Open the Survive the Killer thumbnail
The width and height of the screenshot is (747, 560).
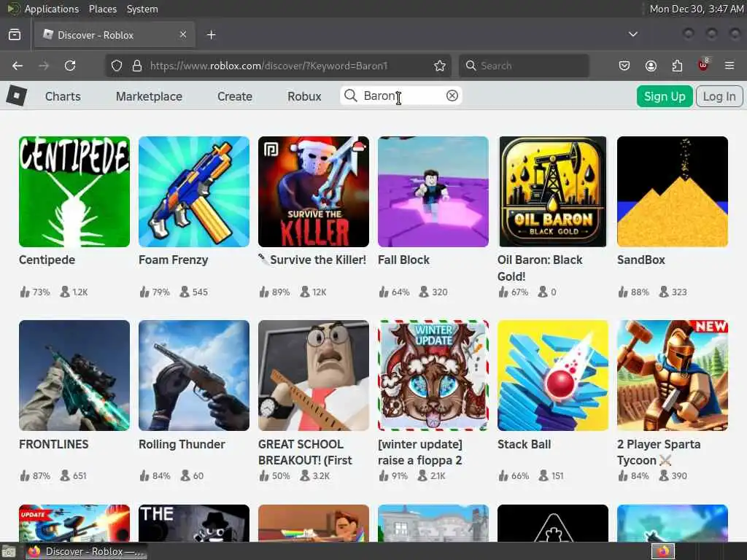tap(314, 192)
